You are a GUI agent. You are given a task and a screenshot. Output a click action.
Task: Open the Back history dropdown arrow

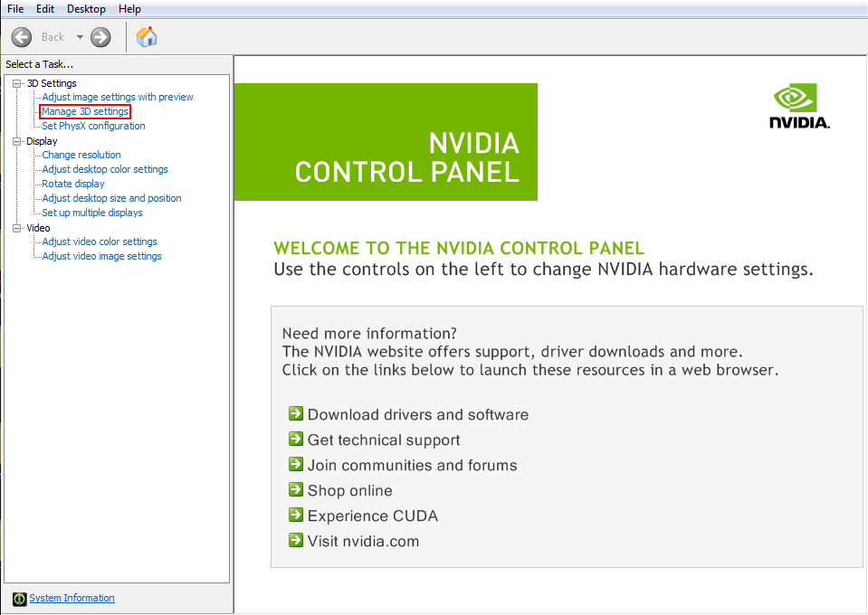click(x=80, y=37)
